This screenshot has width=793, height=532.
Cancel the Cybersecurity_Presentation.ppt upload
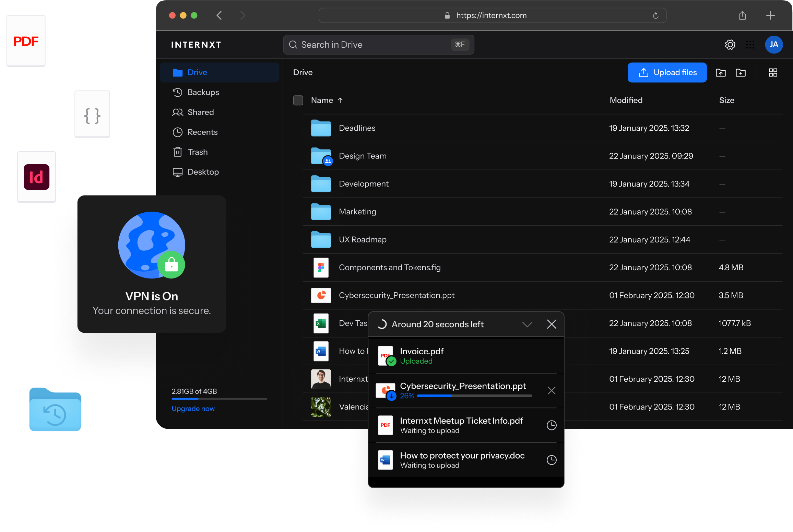click(x=551, y=391)
